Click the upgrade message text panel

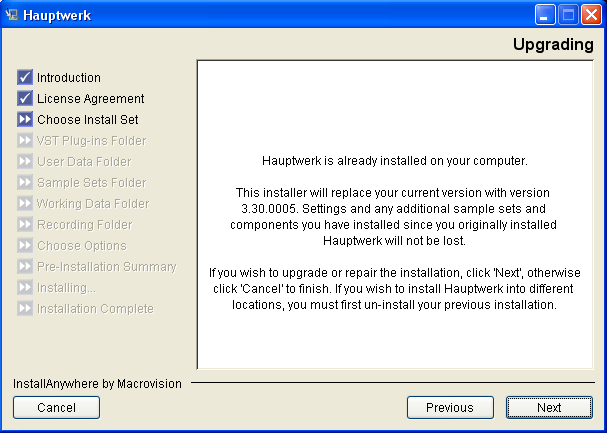[x=395, y=215]
